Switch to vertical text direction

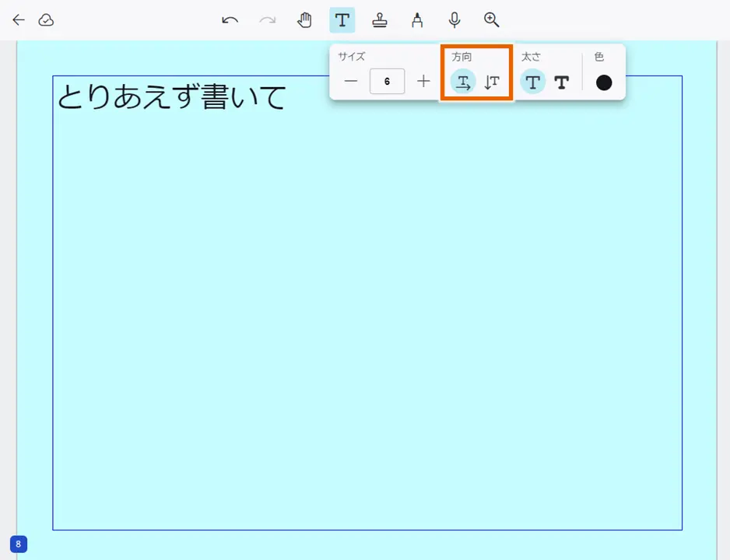[x=491, y=81]
